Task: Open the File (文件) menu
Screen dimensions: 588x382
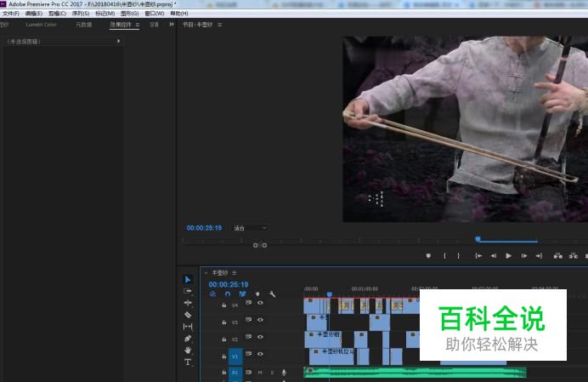Action: 11,13
